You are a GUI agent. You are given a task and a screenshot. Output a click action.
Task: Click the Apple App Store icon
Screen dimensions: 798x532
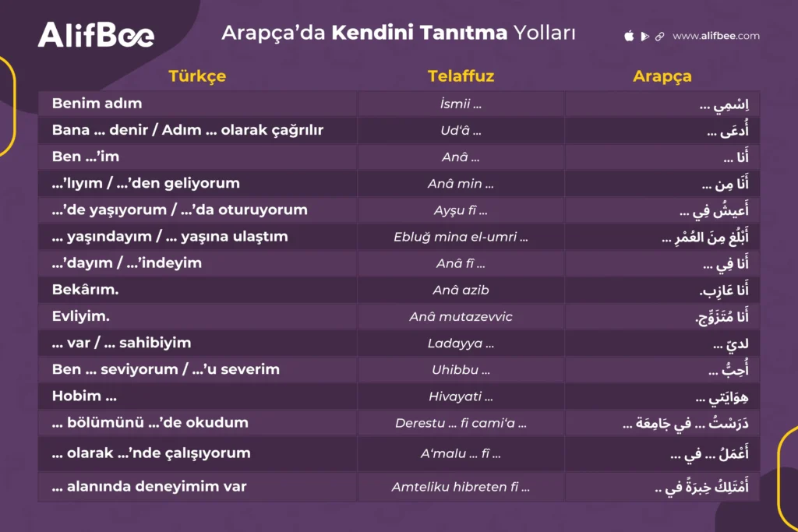click(630, 36)
